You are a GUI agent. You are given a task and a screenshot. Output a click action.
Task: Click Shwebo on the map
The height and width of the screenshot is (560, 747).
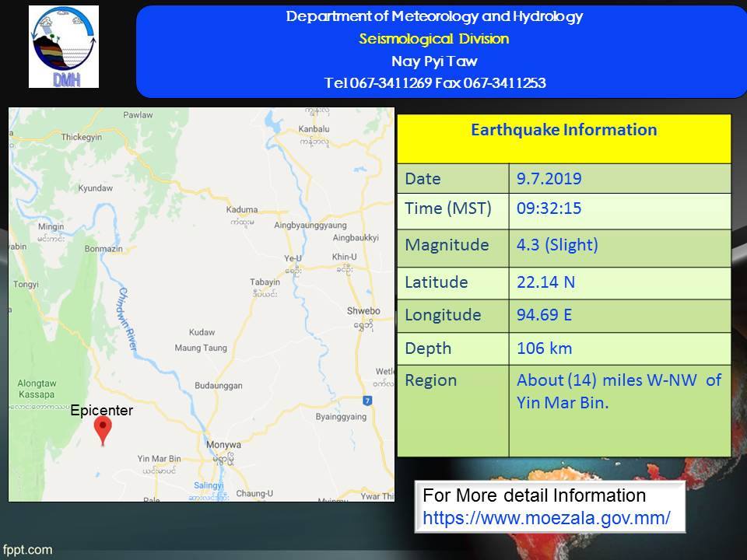click(x=363, y=310)
